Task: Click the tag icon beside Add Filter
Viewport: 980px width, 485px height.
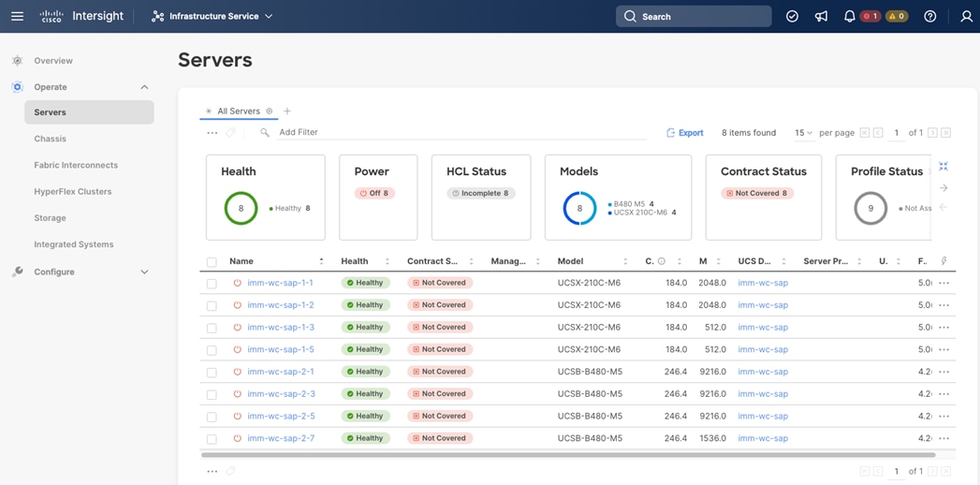Action: (230, 133)
